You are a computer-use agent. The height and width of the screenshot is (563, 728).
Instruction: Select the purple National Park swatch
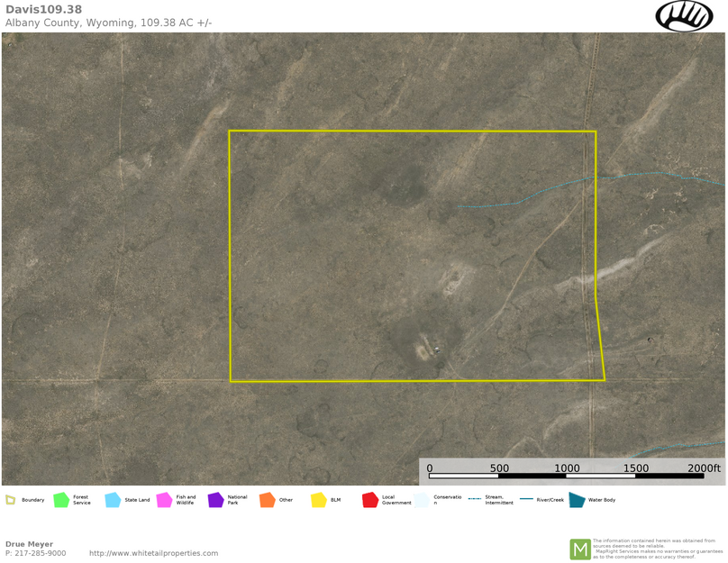215,500
